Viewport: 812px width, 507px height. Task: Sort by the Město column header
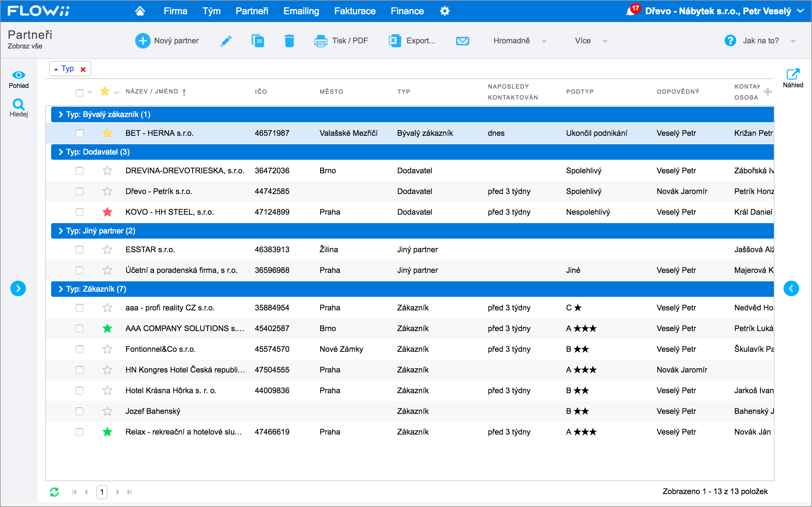tap(331, 92)
